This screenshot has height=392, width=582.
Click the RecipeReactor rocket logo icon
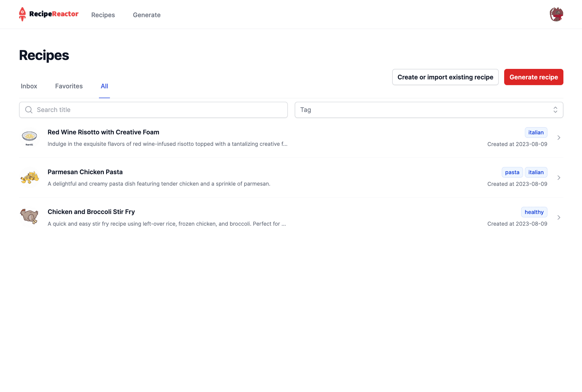[x=22, y=14]
